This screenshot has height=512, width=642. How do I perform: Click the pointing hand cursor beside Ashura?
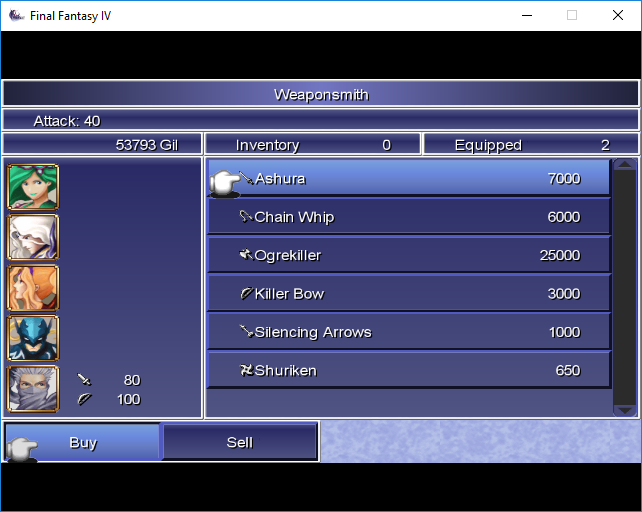(224, 183)
